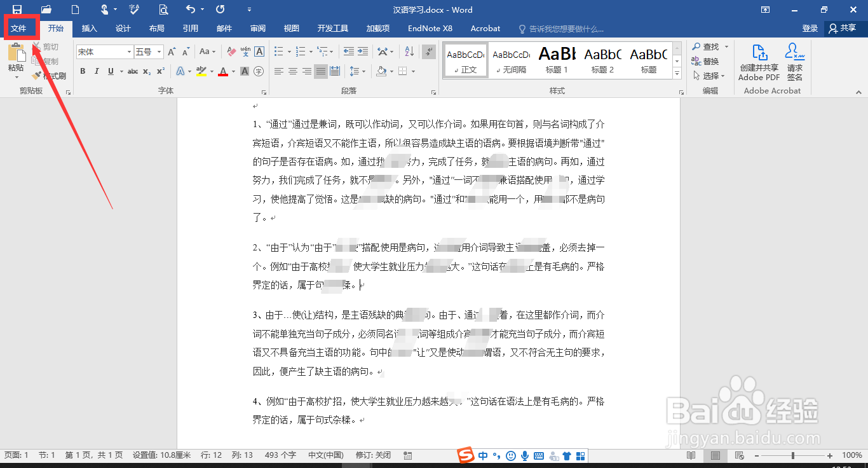Click the touch/mouse mode icon
Viewport: 868px width, 468px height.
(x=105, y=10)
